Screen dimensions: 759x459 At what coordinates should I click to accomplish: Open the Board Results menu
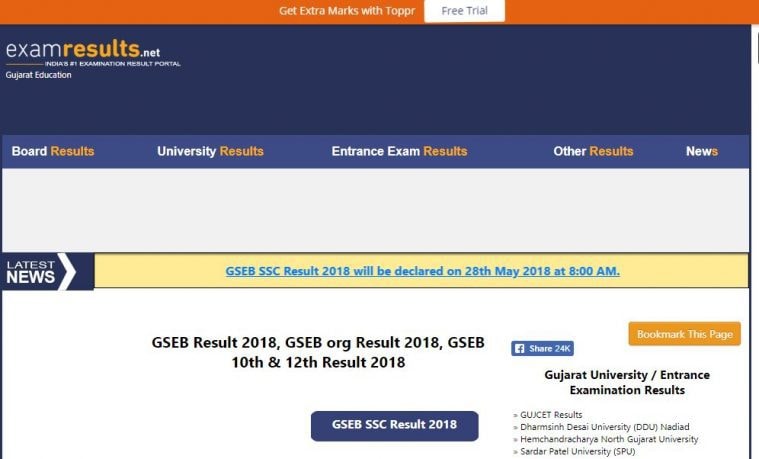point(53,151)
